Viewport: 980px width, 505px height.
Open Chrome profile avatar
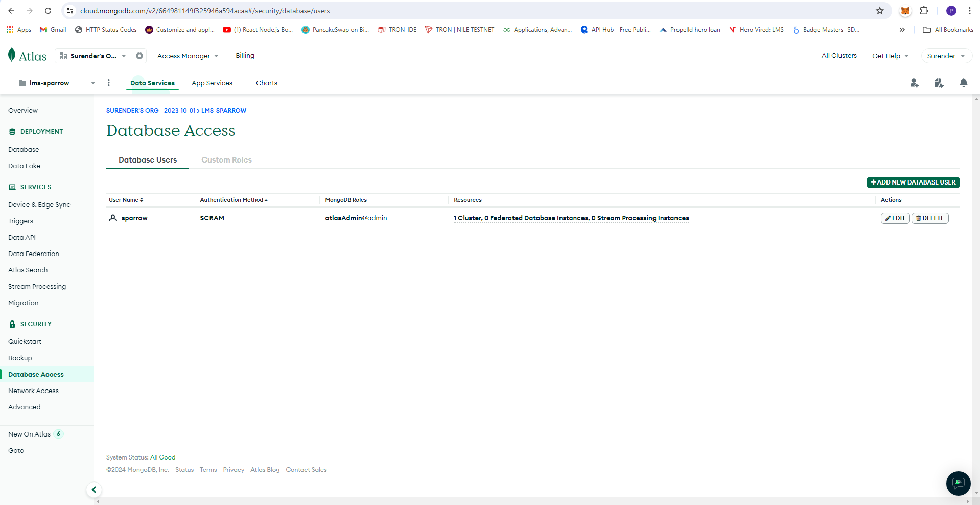(951, 11)
